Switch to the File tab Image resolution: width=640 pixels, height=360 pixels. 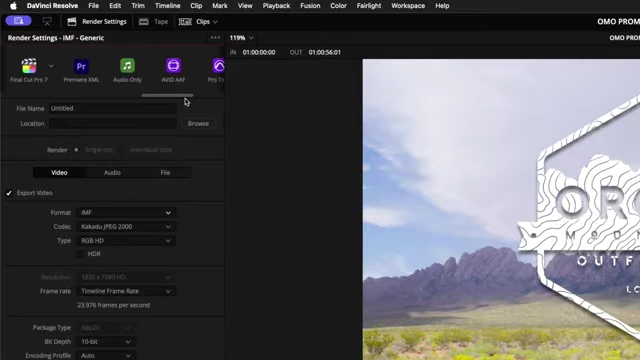point(165,173)
